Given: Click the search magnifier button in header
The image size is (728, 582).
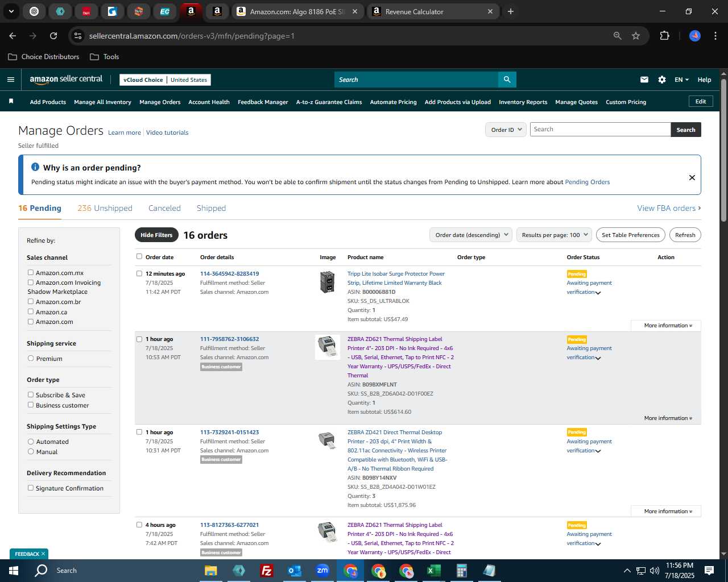Looking at the screenshot, I should (507, 80).
